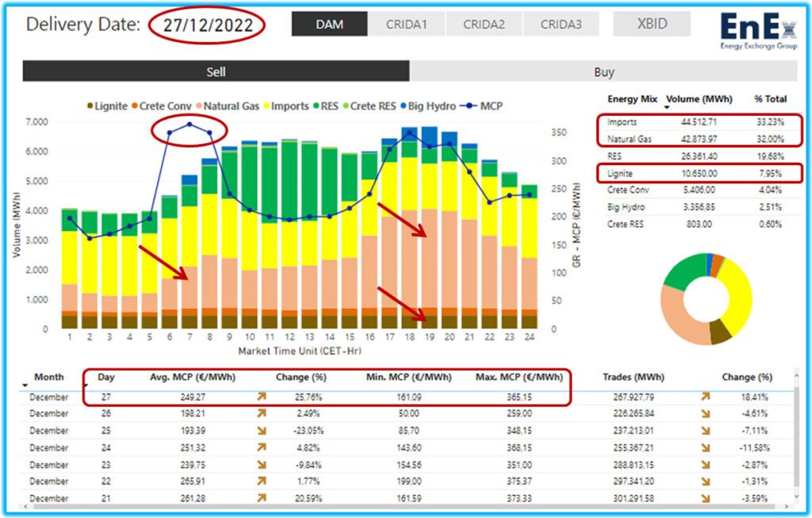Toggle Imports legend entry
Viewport: 812px width, 518px height.
click(x=286, y=106)
